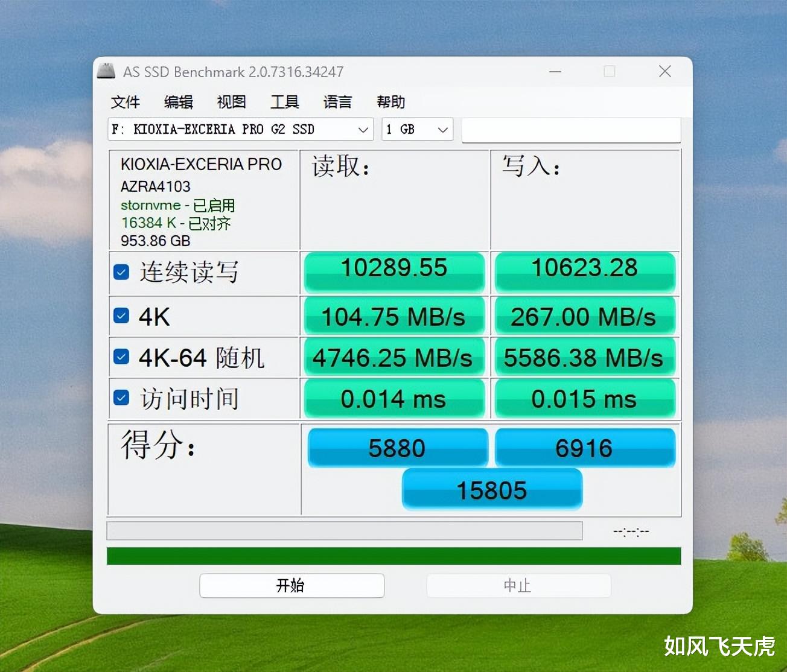Open the 文件 menu

click(126, 102)
